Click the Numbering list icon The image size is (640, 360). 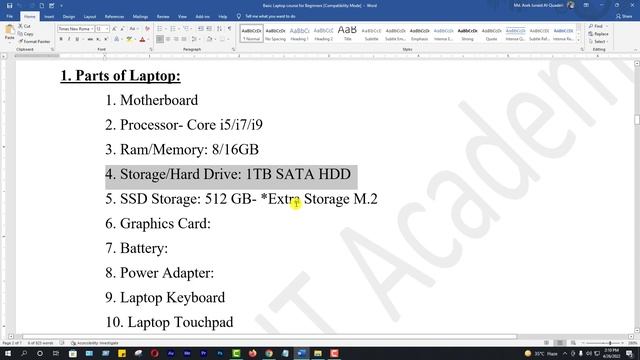tap(173, 29)
